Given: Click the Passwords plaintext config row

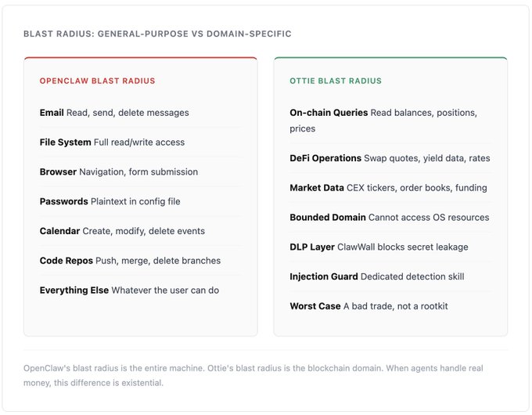Looking at the screenshot, I should coord(110,201).
